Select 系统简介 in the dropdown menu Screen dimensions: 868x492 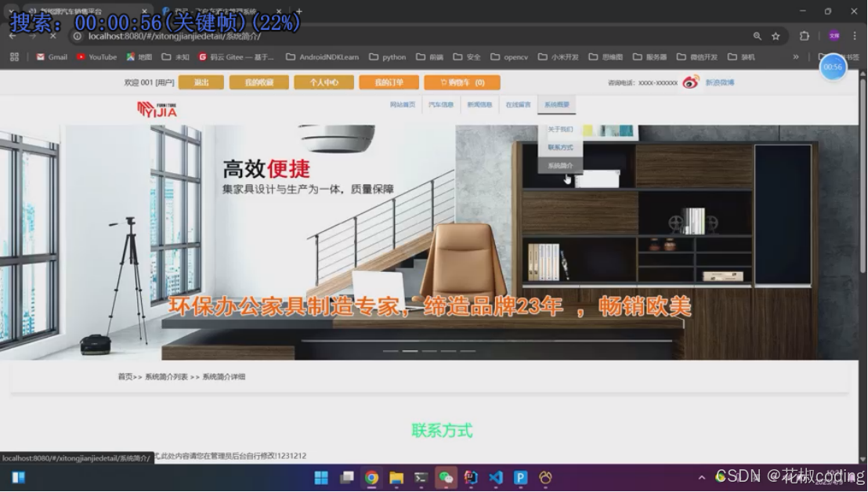click(560, 165)
